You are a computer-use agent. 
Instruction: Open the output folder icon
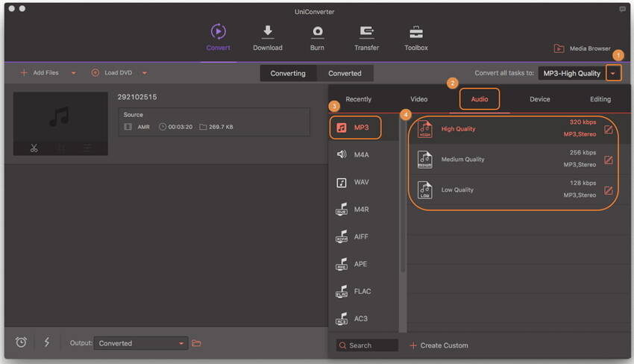[x=196, y=343]
